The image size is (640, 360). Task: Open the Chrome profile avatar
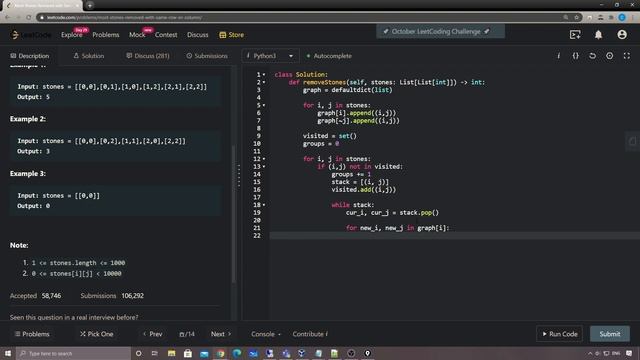(622, 17)
